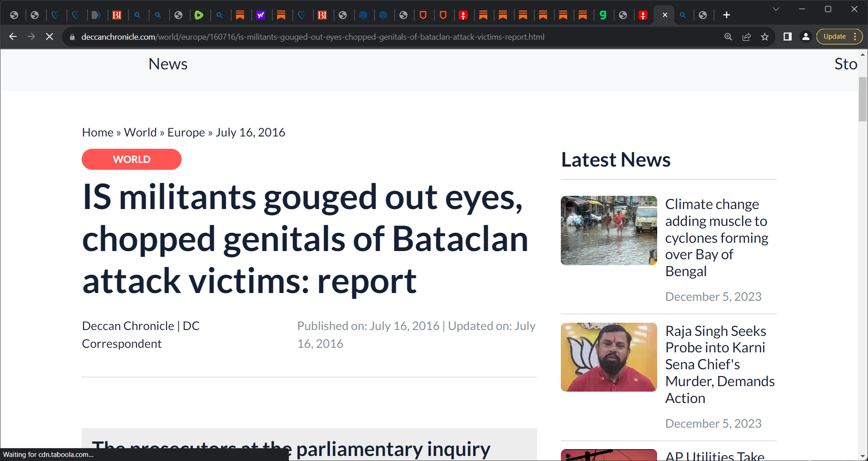Open the AP Utilities Take article
This screenshot has width=868, height=461.
(715, 456)
